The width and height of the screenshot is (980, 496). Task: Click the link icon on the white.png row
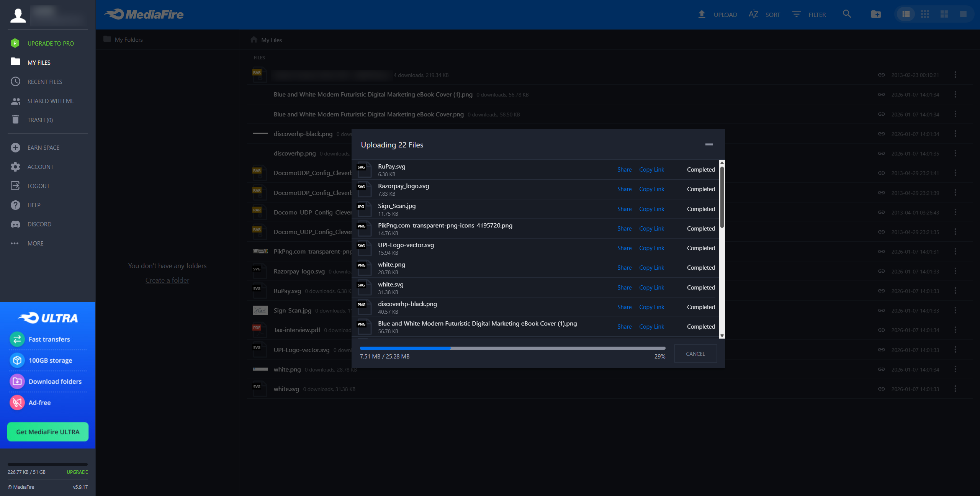click(x=881, y=369)
